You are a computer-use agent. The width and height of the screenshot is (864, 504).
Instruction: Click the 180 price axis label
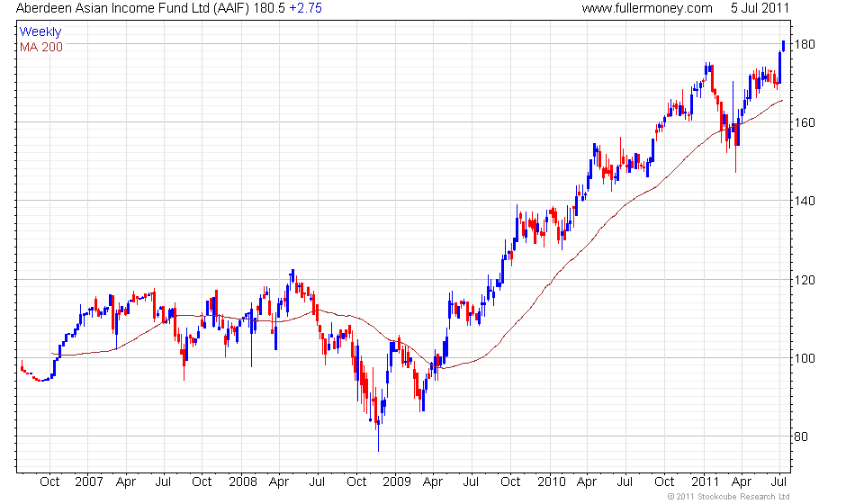(x=805, y=44)
